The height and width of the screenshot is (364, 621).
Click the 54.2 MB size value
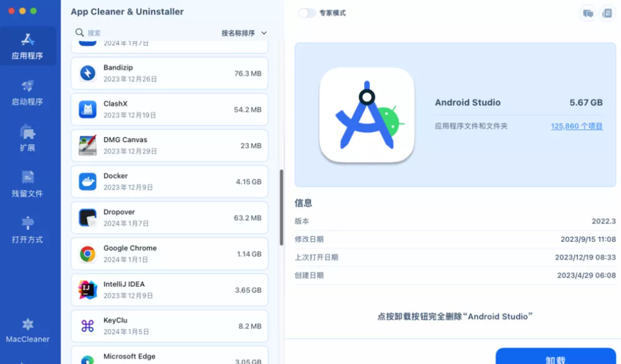coord(248,110)
